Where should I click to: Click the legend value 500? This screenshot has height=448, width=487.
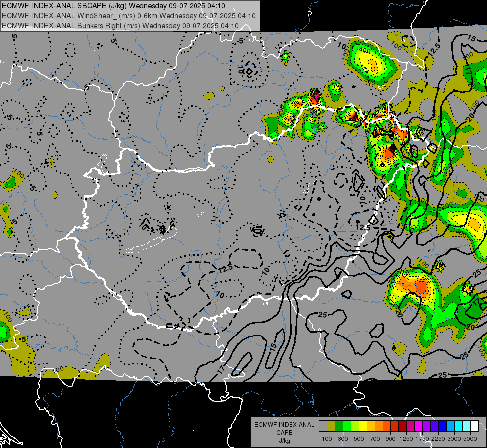pos(359,439)
